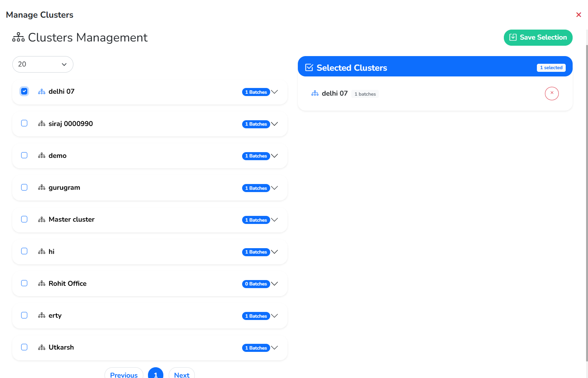Click the cluster icon beside Master cluster
Image resolution: width=588 pixels, height=378 pixels.
coord(42,220)
